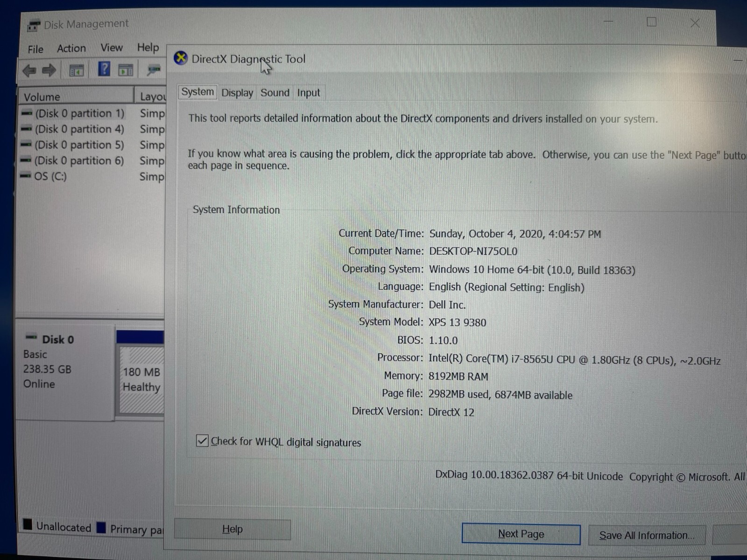Open the View menu in Disk Management
The height and width of the screenshot is (560, 747).
(112, 48)
